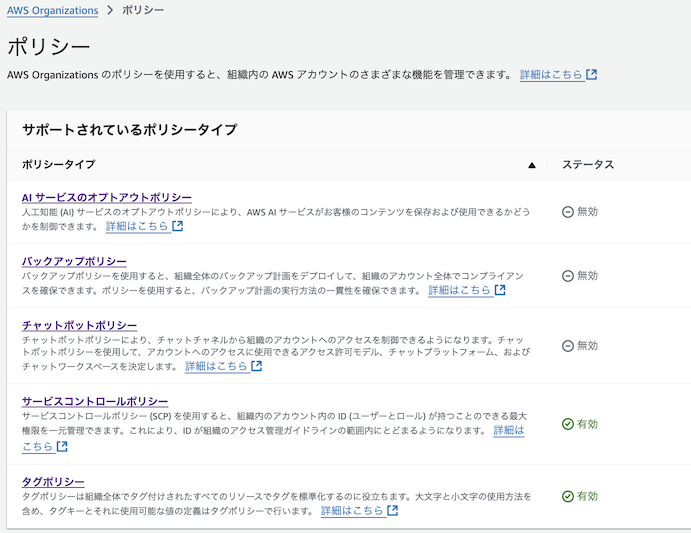Open AI サービスのオプトアウトポリシー link
This screenshot has width=691, height=533.
[x=107, y=197]
